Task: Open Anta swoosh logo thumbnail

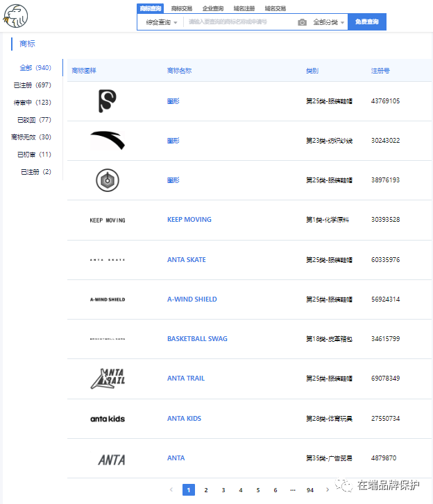Action: point(108,141)
